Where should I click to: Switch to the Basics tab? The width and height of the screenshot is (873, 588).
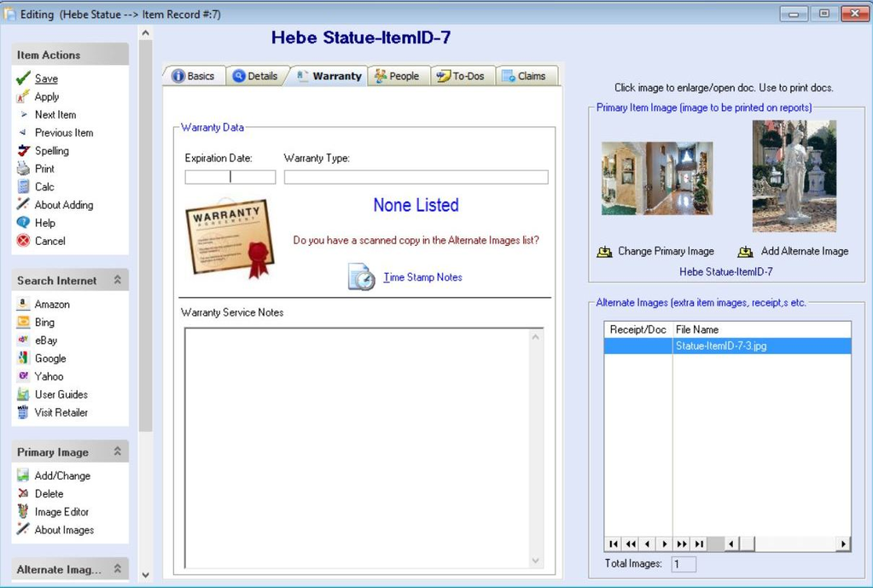pyautogui.click(x=194, y=76)
